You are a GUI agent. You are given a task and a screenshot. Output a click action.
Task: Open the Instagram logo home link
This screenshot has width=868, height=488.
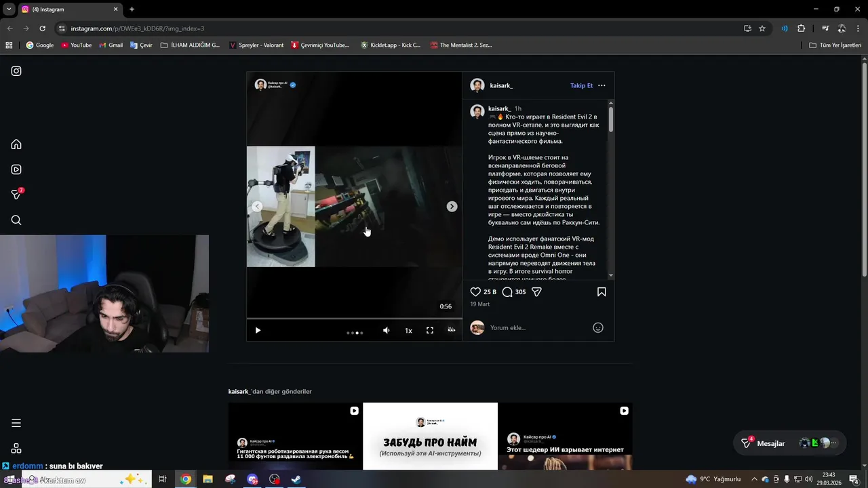[x=16, y=71]
